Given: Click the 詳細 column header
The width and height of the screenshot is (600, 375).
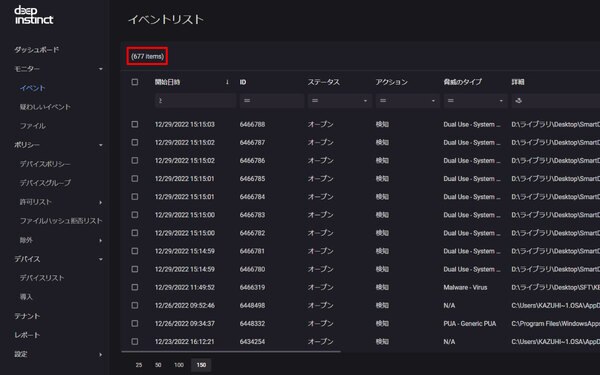Looking at the screenshot, I should click(x=518, y=82).
